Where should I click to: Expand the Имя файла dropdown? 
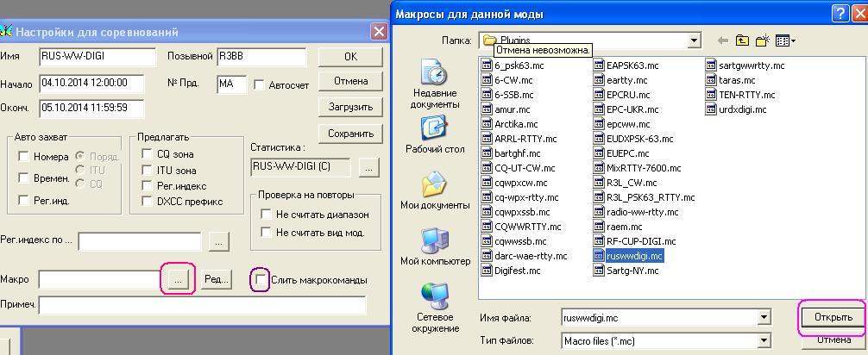point(763,318)
